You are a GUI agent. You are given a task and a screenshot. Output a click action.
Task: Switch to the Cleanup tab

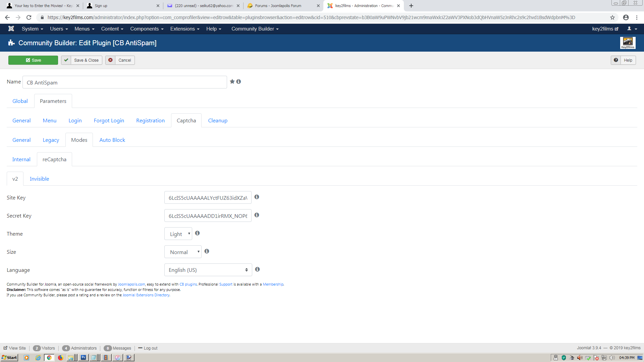tap(218, 120)
